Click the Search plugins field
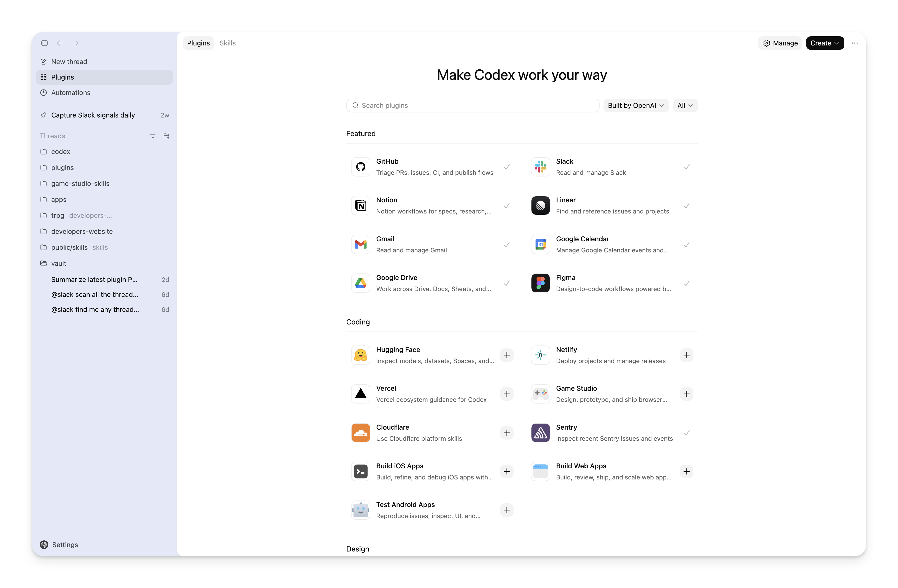Screen dimensions: 898x588 [x=472, y=105]
